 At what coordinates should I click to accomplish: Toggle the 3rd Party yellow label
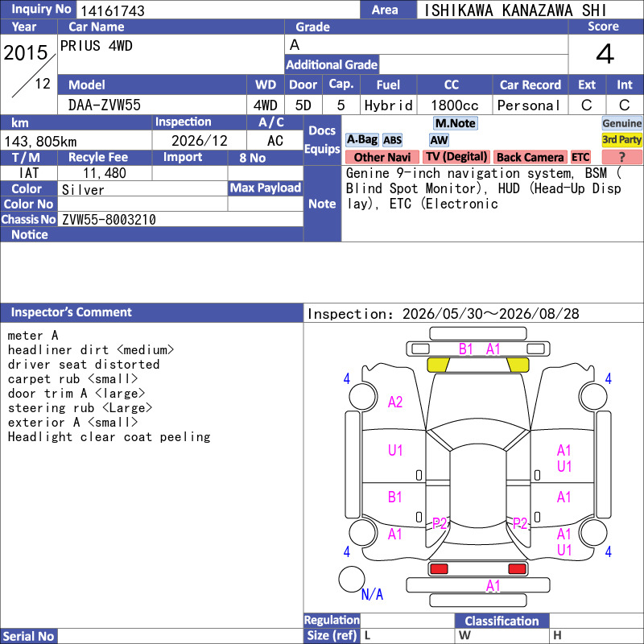621,140
